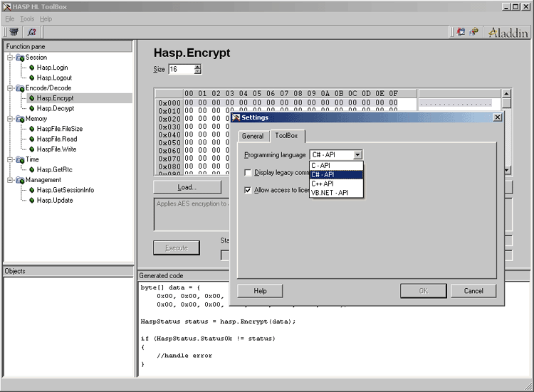Click the Aladdin logo
Viewport: 534px width, 392px height.
coord(508,33)
